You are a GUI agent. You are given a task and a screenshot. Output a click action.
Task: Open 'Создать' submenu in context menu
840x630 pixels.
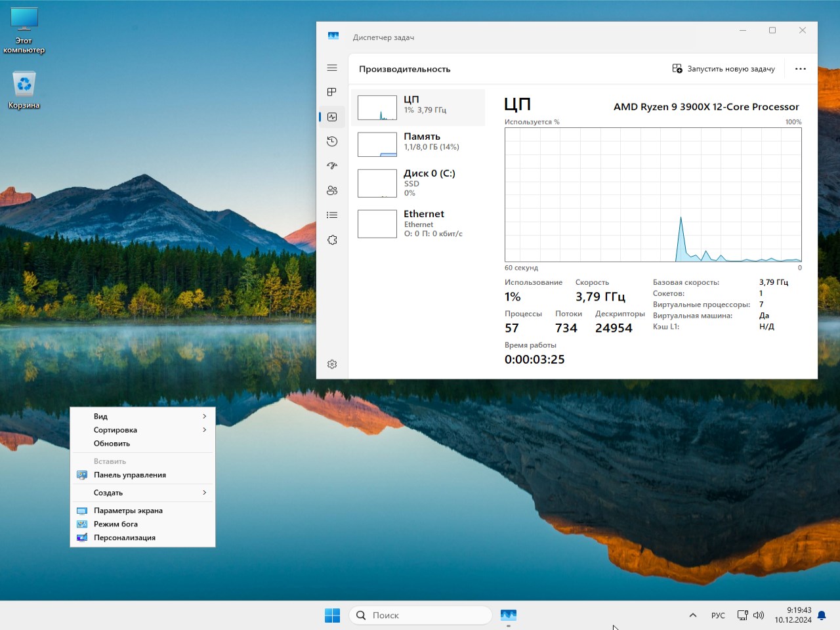coord(142,493)
